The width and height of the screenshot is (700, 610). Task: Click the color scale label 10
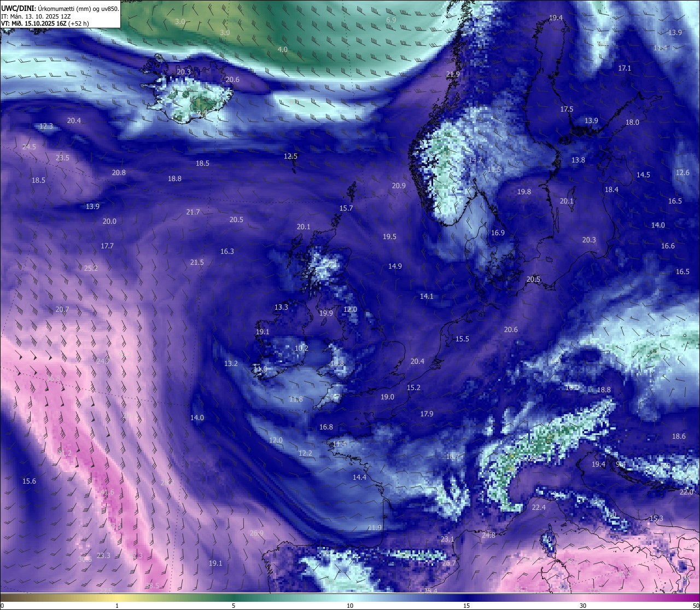click(x=350, y=606)
